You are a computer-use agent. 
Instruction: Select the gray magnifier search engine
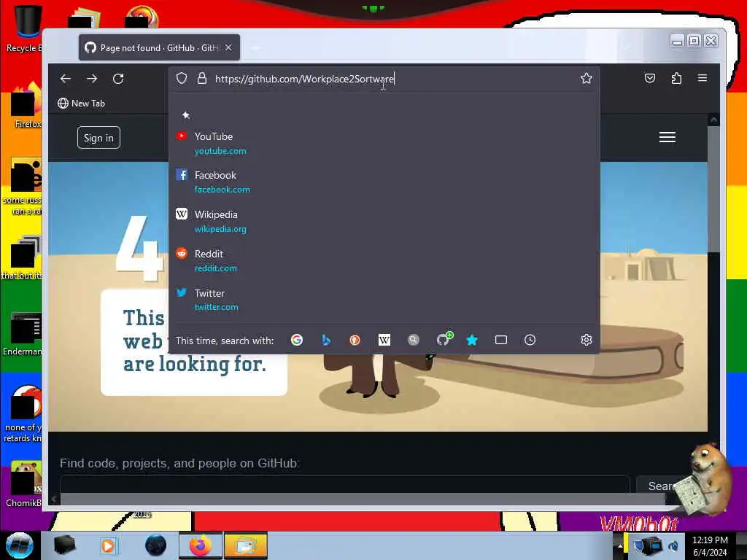413,340
